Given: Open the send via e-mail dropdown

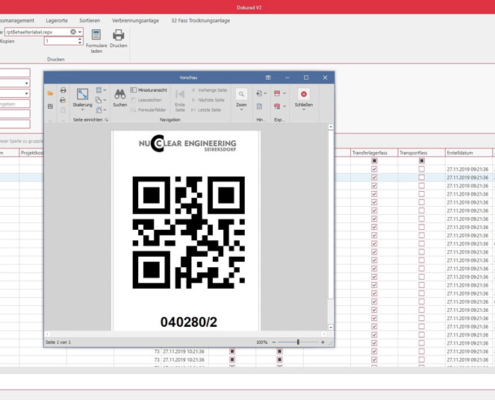Looking at the screenshot, I should click(x=280, y=106).
